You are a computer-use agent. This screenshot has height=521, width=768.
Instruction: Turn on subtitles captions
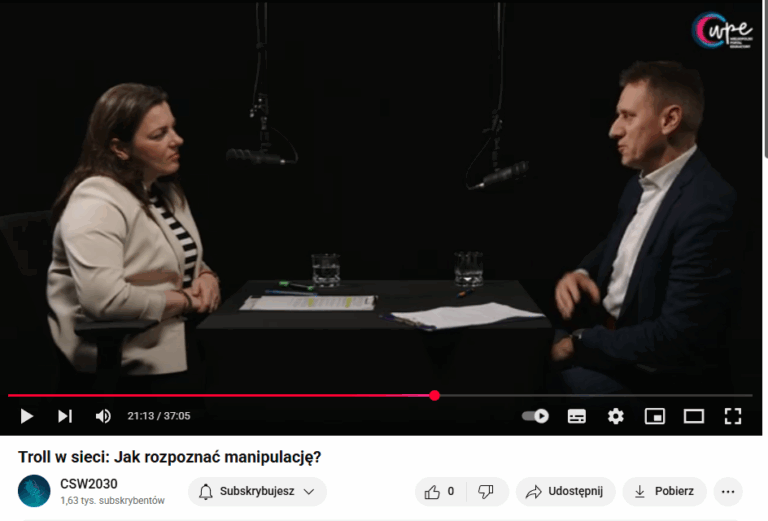click(x=576, y=416)
